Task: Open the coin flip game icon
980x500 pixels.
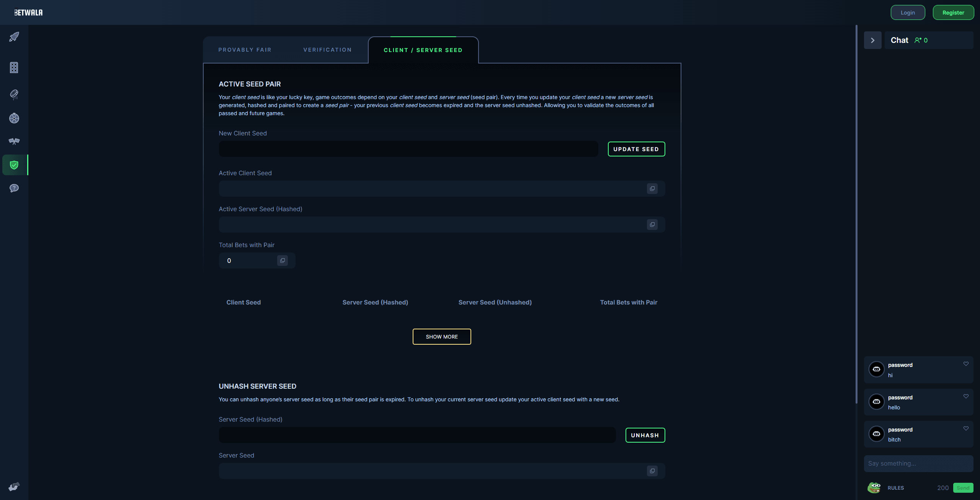Action: tap(14, 94)
